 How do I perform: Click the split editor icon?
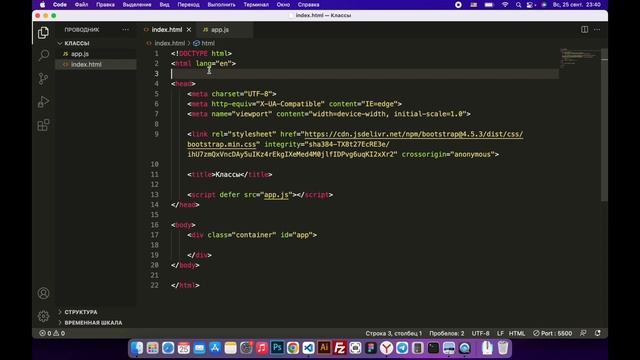point(584,29)
